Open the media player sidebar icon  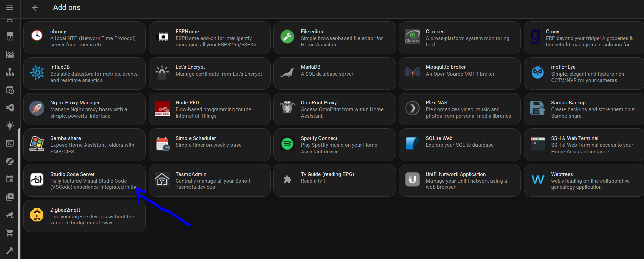coord(10,197)
